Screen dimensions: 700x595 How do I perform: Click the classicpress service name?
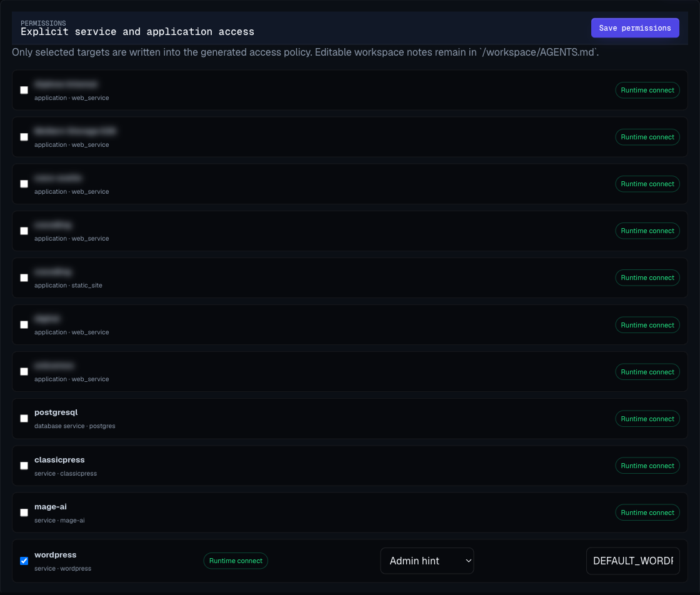pyautogui.click(x=59, y=460)
